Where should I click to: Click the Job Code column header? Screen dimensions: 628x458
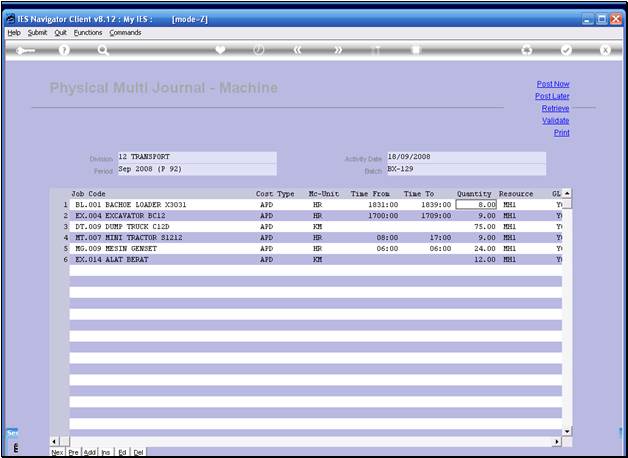point(89,194)
